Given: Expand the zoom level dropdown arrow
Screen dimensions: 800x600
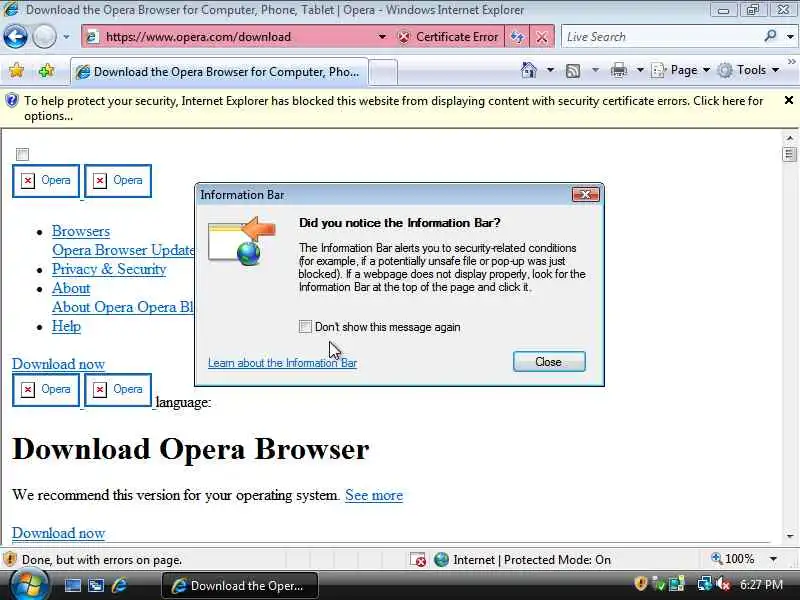Looking at the screenshot, I should point(774,559).
